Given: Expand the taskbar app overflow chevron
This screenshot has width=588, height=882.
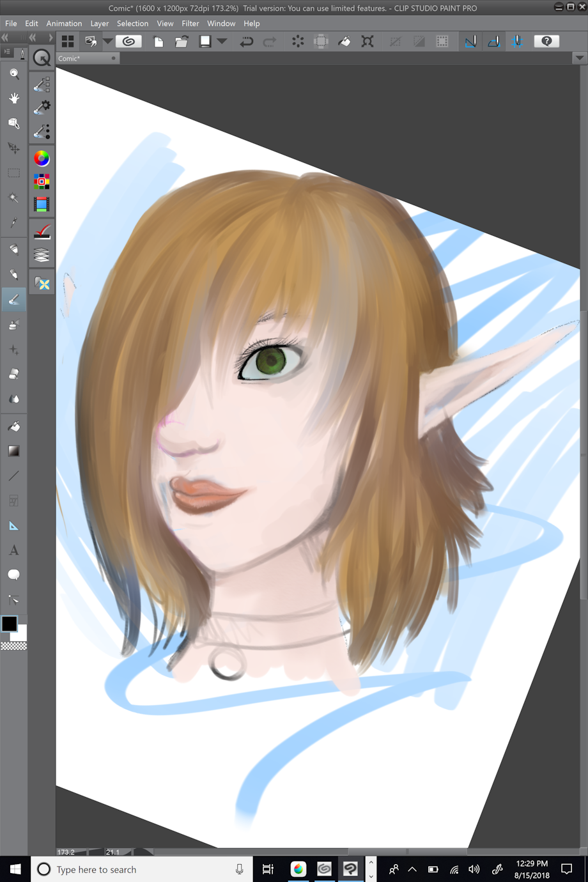Looking at the screenshot, I should coord(371,869).
